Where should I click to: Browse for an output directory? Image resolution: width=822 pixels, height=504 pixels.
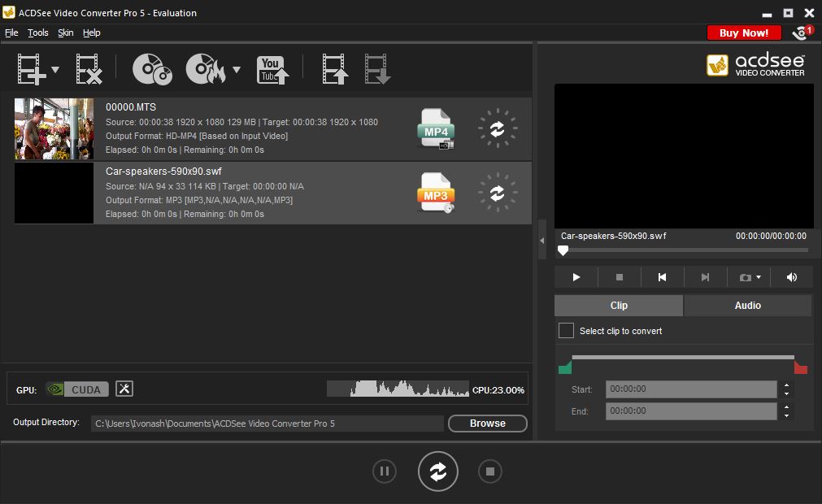point(487,424)
